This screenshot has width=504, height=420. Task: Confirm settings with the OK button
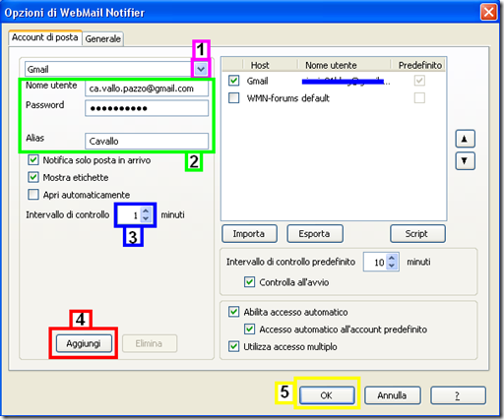click(327, 395)
